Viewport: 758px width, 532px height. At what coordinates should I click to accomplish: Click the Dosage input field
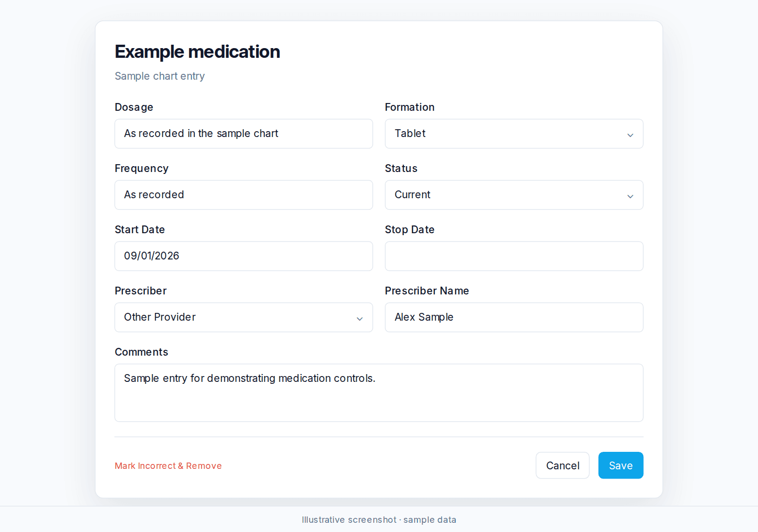(x=244, y=134)
